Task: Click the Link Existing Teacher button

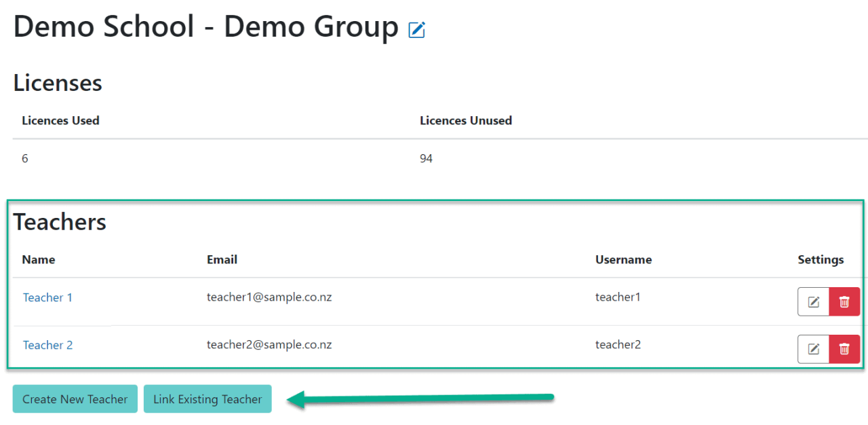Action: point(208,399)
